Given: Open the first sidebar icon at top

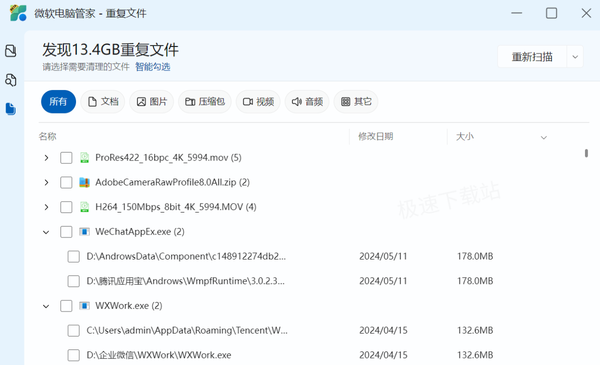Looking at the screenshot, I should pos(11,51).
